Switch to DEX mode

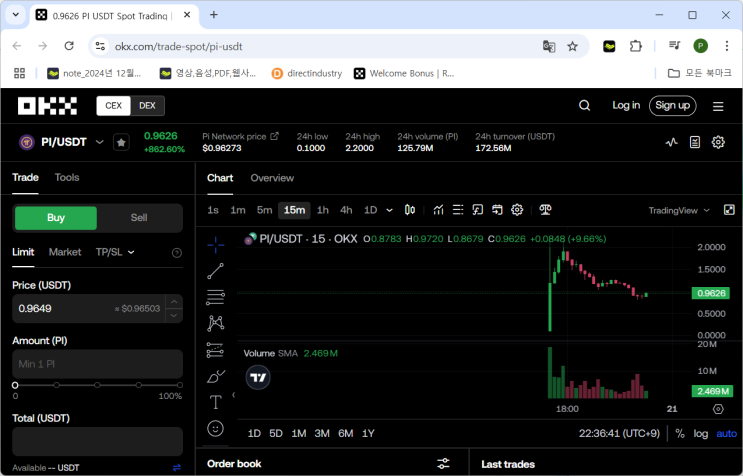tap(147, 106)
